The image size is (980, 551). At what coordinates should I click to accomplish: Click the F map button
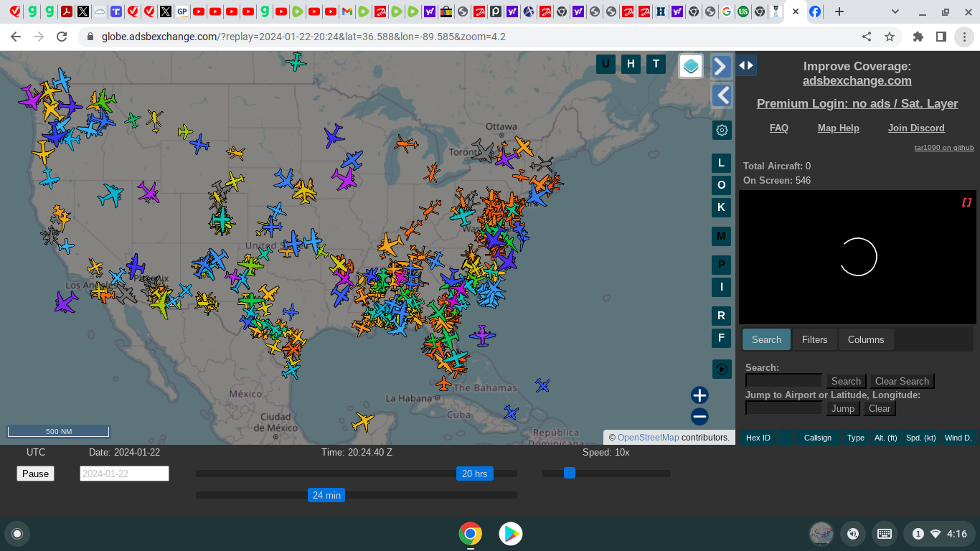722,338
